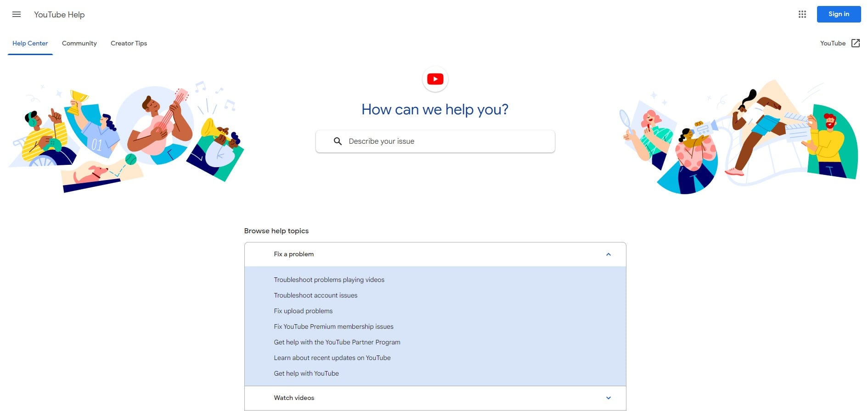Click the Sign in button
The image size is (868, 411).
(x=839, y=14)
